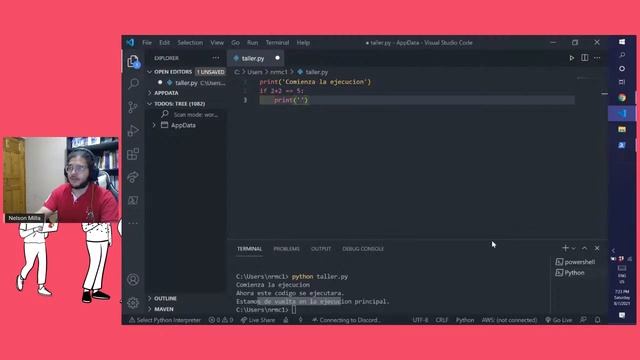Open the Source Control view
This screenshot has width=640, height=360.
[133, 107]
